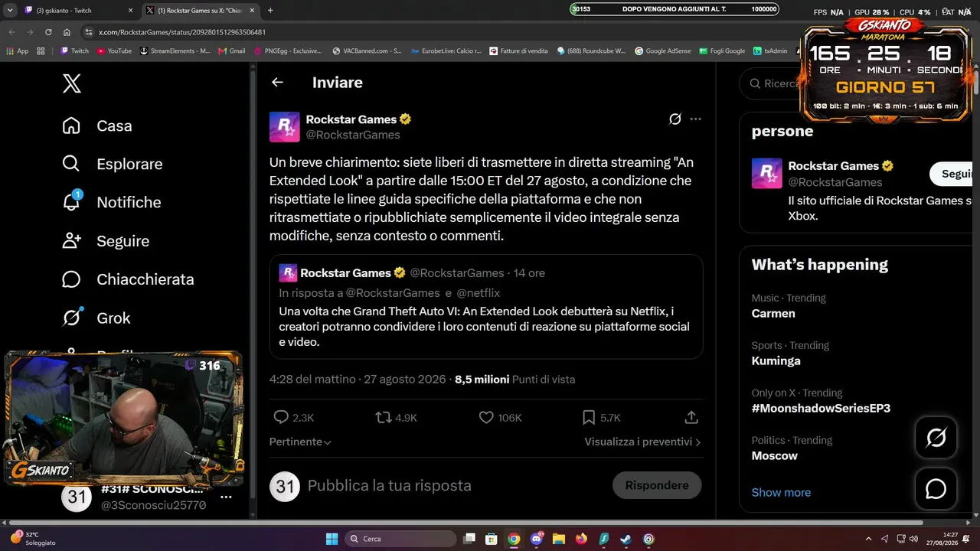
Task: Expand the Pertinente reply sorting dropdown
Action: click(300, 442)
